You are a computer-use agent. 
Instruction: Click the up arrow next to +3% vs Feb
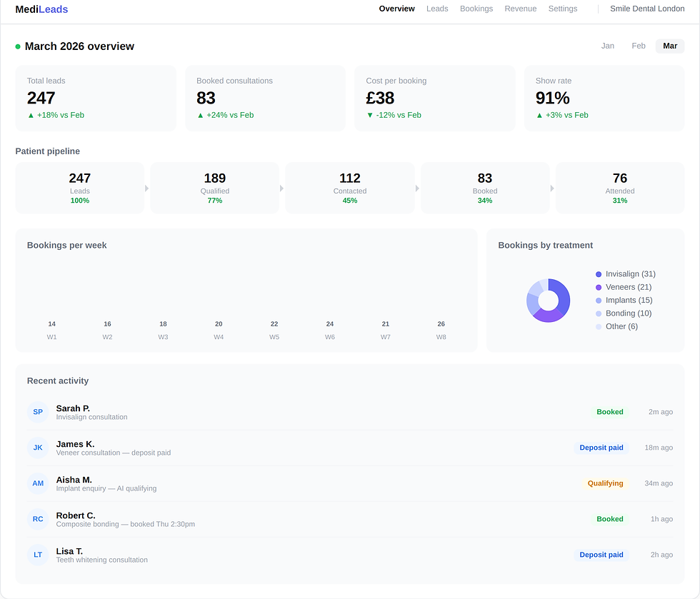[x=539, y=115]
